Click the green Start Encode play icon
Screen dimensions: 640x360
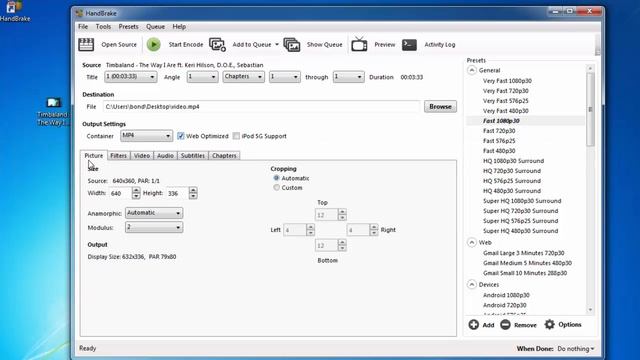click(153, 44)
